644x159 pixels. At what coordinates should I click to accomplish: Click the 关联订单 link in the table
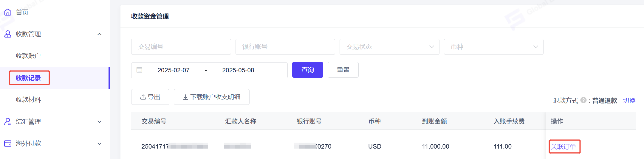click(563, 146)
